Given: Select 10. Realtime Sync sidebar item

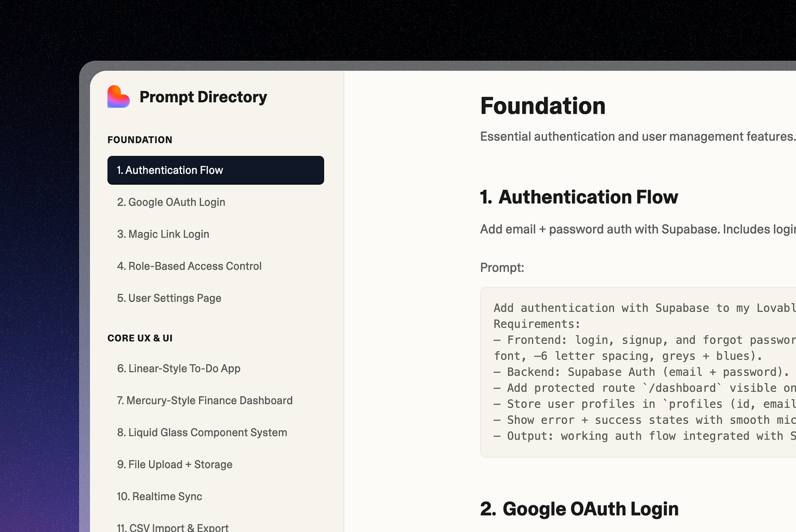Looking at the screenshot, I should [x=159, y=496].
